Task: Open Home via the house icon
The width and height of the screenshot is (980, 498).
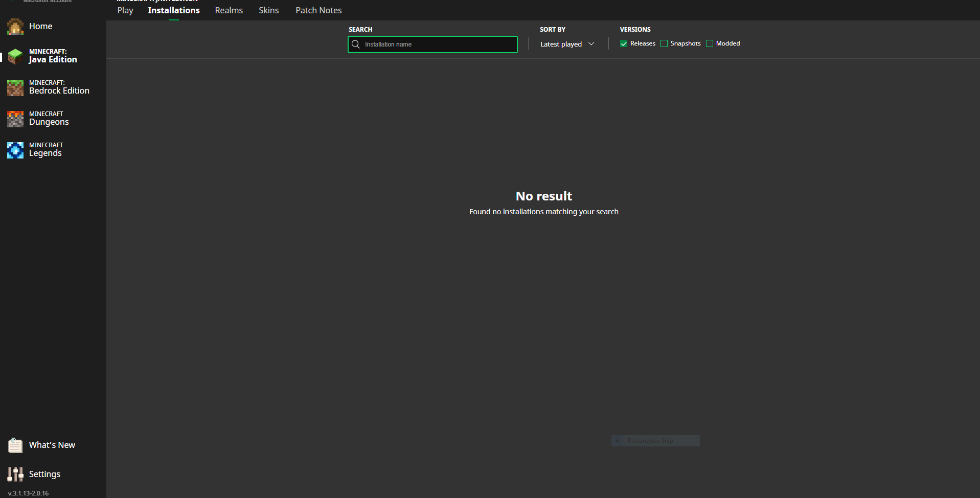Action: [15, 27]
